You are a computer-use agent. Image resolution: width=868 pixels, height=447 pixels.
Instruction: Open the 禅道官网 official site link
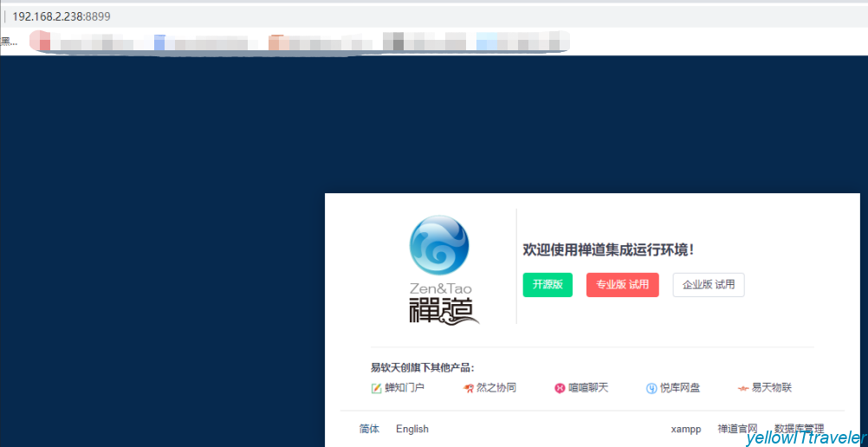pyautogui.click(x=737, y=429)
